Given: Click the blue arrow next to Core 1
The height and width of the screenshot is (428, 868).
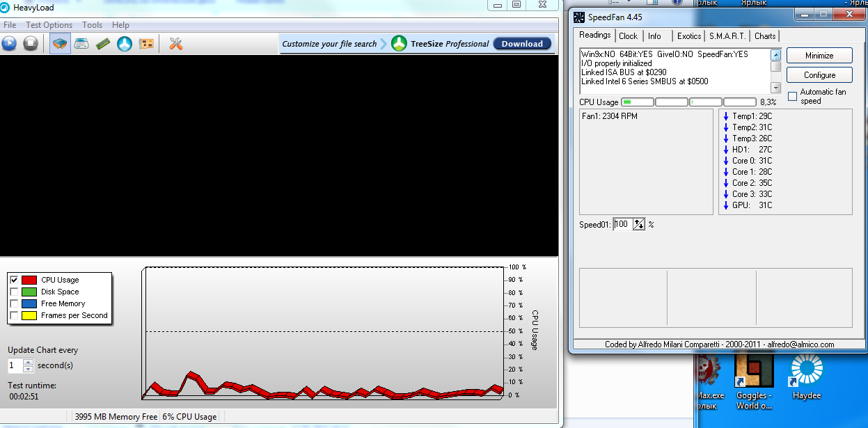Looking at the screenshot, I should point(726,172).
